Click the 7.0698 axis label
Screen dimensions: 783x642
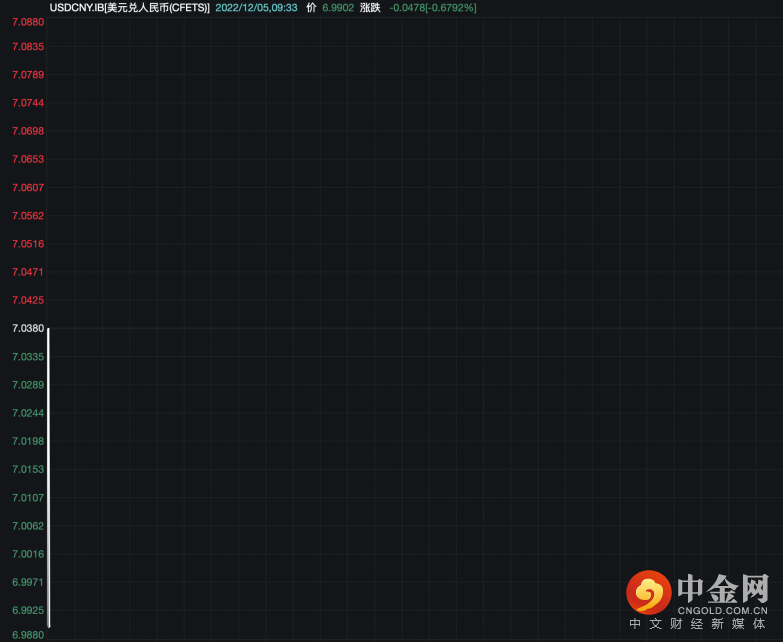coord(28,131)
